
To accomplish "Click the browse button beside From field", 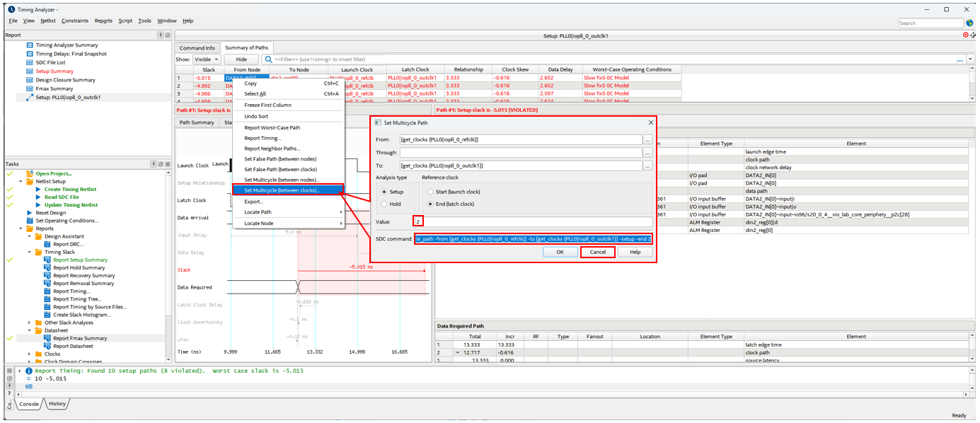I will point(647,140).
